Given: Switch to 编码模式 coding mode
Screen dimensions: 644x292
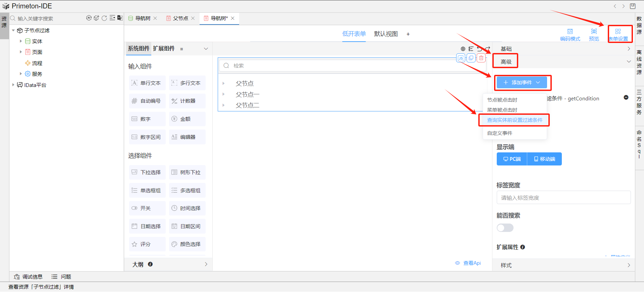Looking at the screenshot, I should click(570, 35).
